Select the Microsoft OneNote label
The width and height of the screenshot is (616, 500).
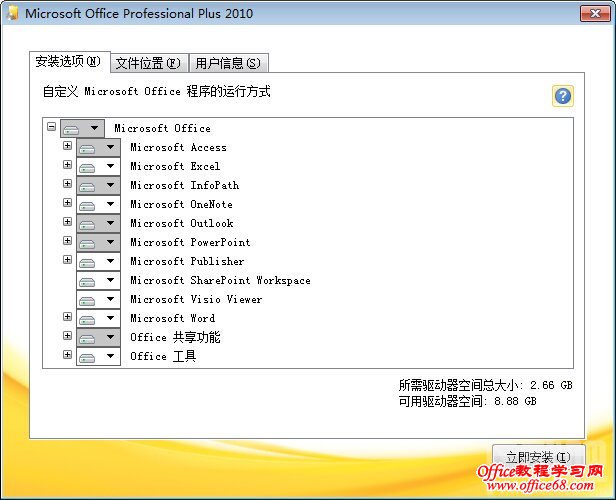pos(182,205)
